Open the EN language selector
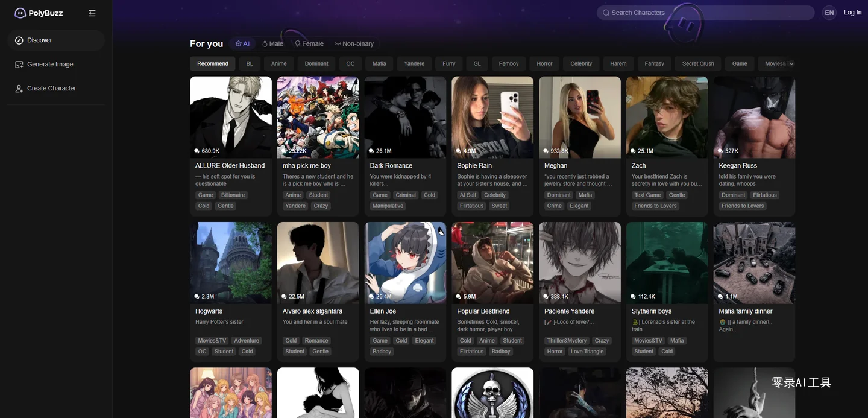This screenshot has width=868, height=418. [x=829, y=13]
